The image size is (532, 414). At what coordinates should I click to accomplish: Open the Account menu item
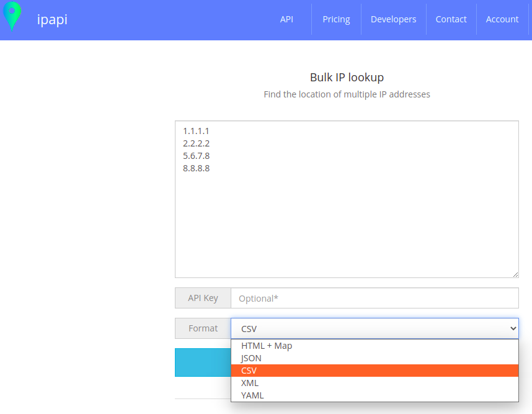pyautogui.click(x=502, y=19)
